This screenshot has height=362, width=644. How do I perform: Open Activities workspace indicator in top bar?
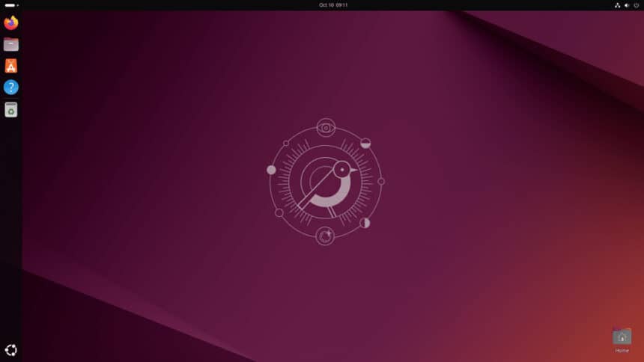click(x=11, y=5)
